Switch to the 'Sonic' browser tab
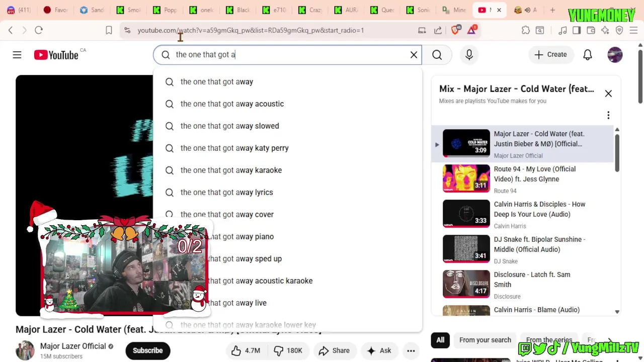644x362 pixels. (x=418, y=10)
